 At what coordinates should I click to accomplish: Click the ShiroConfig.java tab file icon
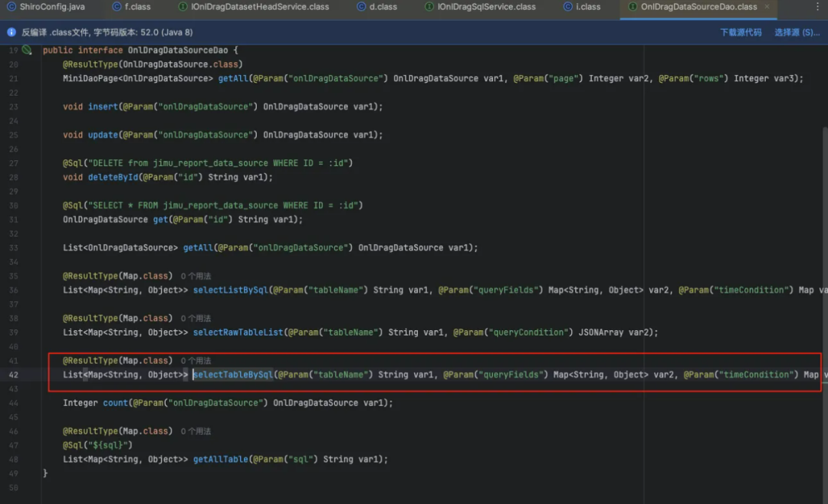click(11, 7)
